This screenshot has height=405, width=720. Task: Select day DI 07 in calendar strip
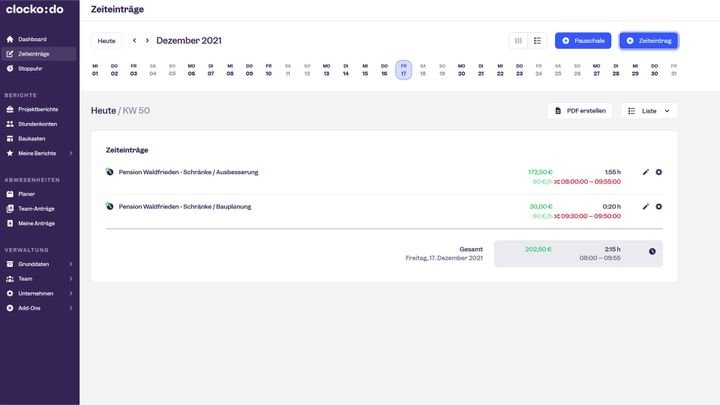pyautogui.click(x=211, y=70)
